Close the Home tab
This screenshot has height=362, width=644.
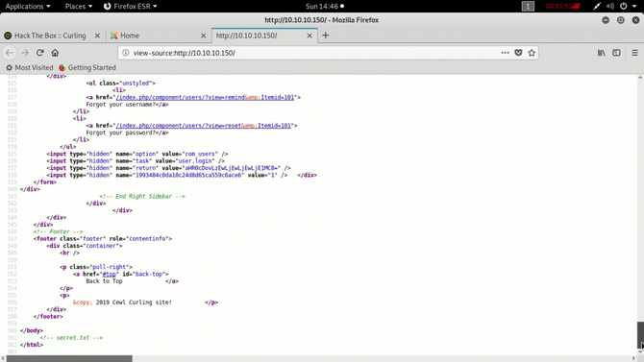click(x=204, y=36)
